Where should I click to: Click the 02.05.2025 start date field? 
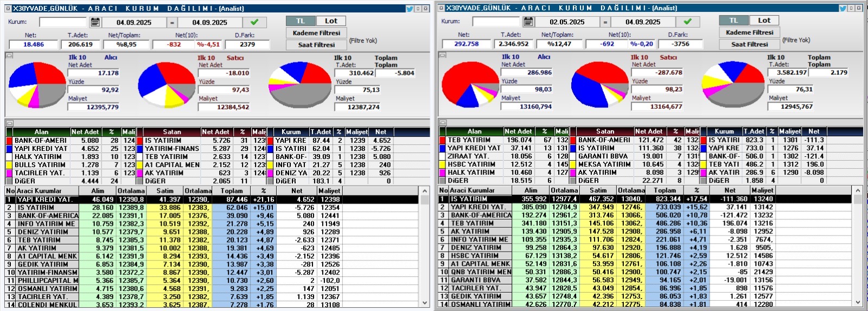click(567, 22)
